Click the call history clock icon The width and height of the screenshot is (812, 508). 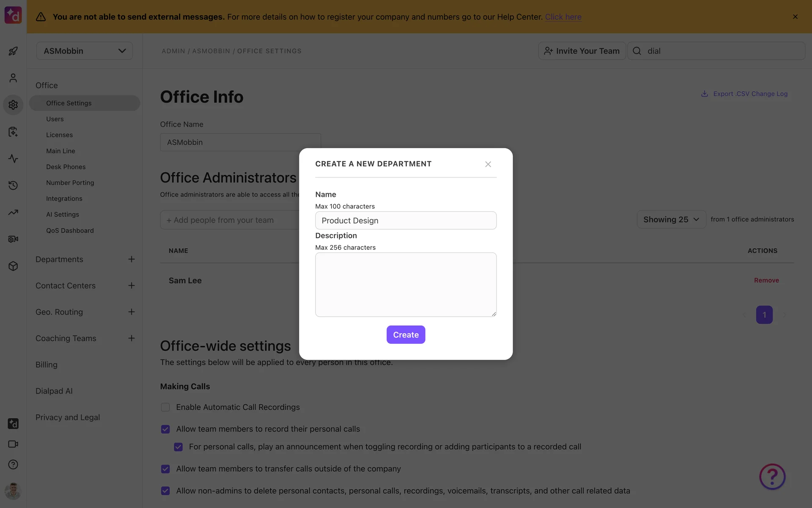13,185
